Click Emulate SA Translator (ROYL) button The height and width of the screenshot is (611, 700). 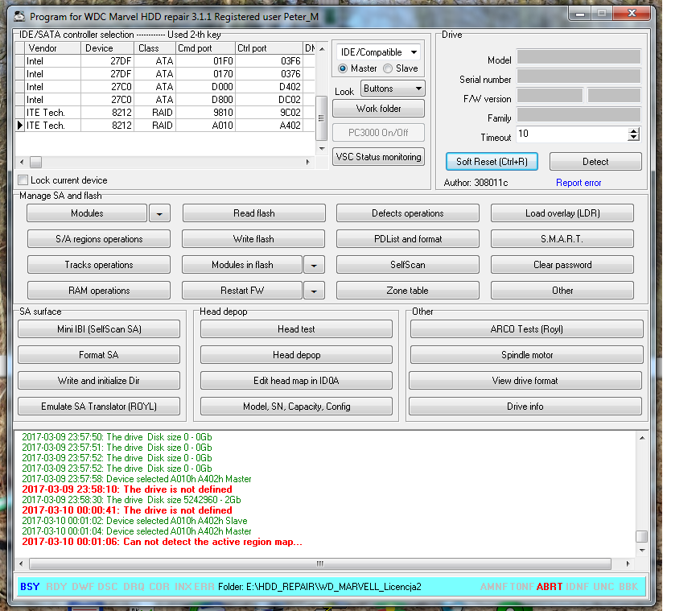(x=99, y=407)
